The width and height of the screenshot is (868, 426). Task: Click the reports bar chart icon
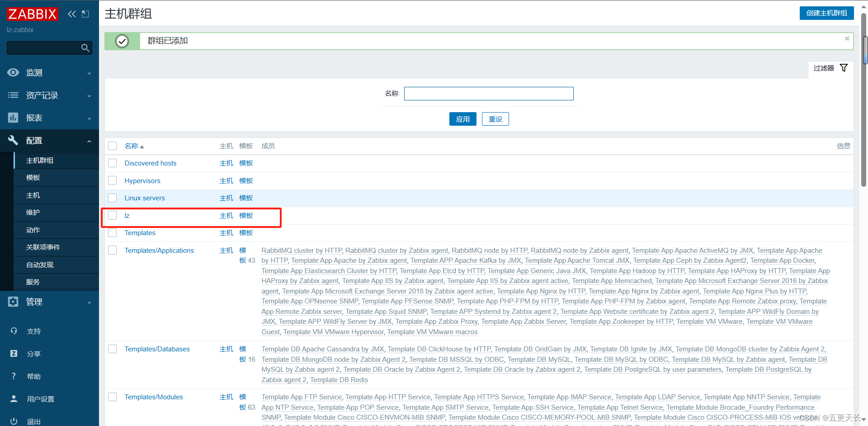coord(13,118)
